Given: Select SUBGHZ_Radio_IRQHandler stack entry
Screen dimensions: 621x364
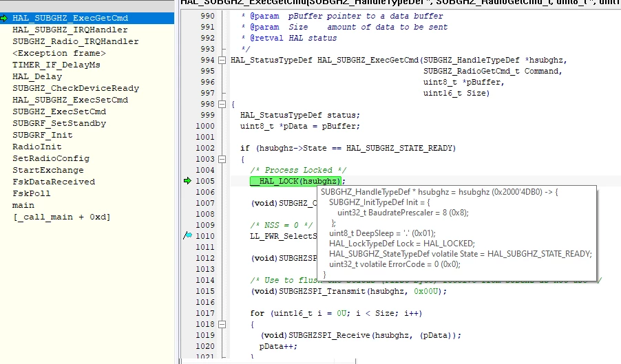Looking at the screenshot, I should click(x=76, y=41).
